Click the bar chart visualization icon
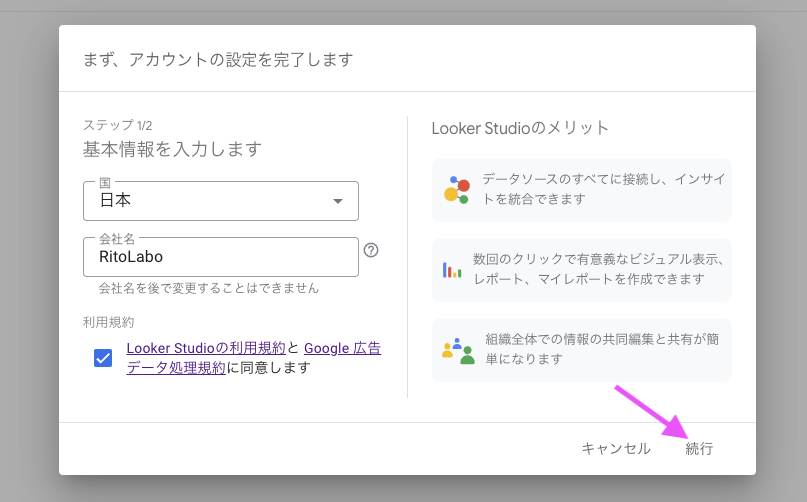 [x=452, y=270]
